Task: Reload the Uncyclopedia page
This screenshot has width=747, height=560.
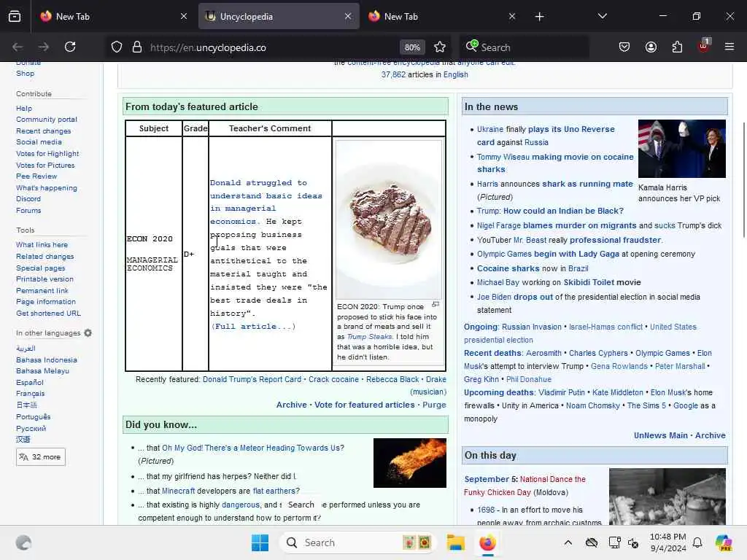Action: click(x=70, y=47)
